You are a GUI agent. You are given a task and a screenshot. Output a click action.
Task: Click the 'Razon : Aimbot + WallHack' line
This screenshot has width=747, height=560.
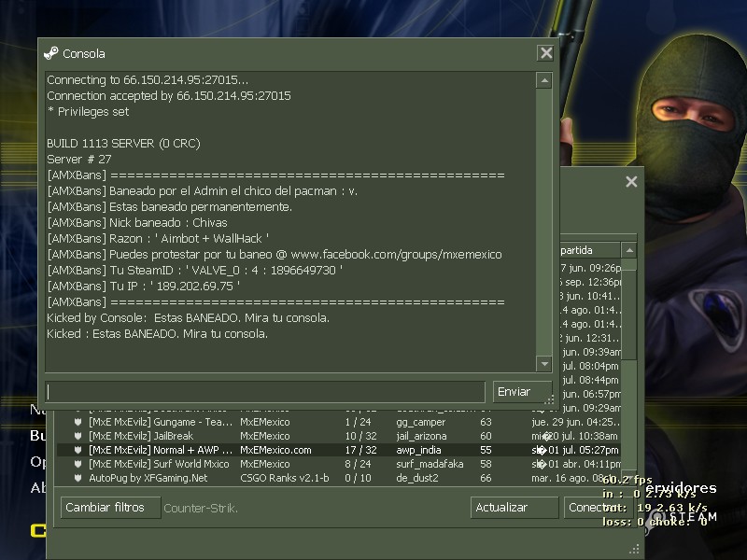tap(158, 239)
